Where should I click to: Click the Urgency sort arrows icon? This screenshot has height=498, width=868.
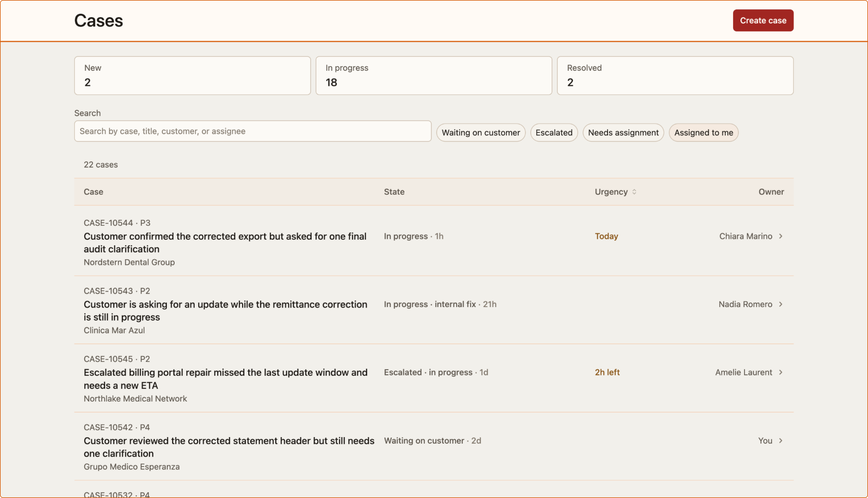(x=634, y=192)
